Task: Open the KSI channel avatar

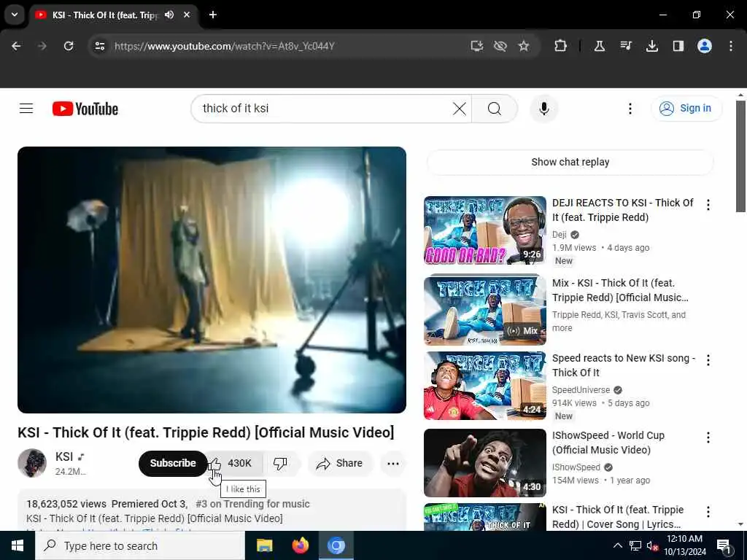Action: tap(32, 463)
